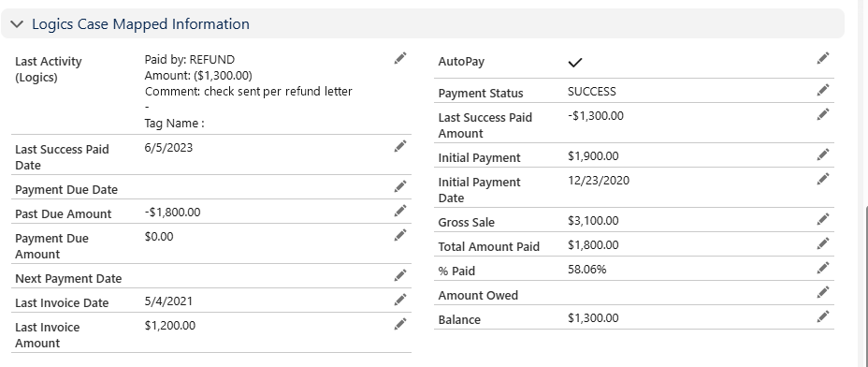Edit the Payment Due Amount field

[400, 235]
